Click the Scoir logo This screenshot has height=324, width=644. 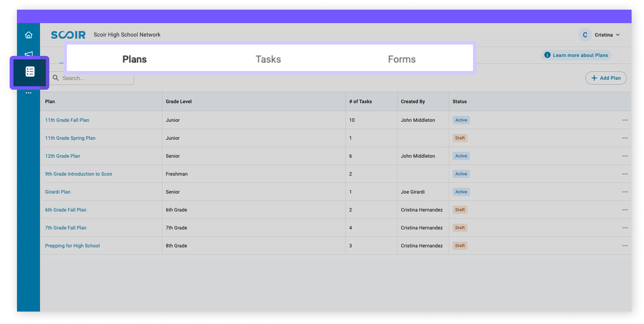coord(68,35)
